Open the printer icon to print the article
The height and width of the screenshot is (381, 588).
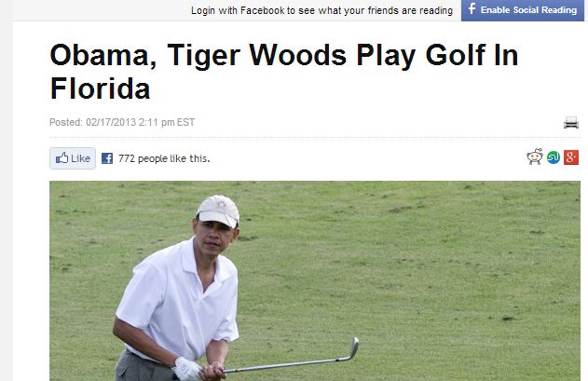tap(570, 122)
